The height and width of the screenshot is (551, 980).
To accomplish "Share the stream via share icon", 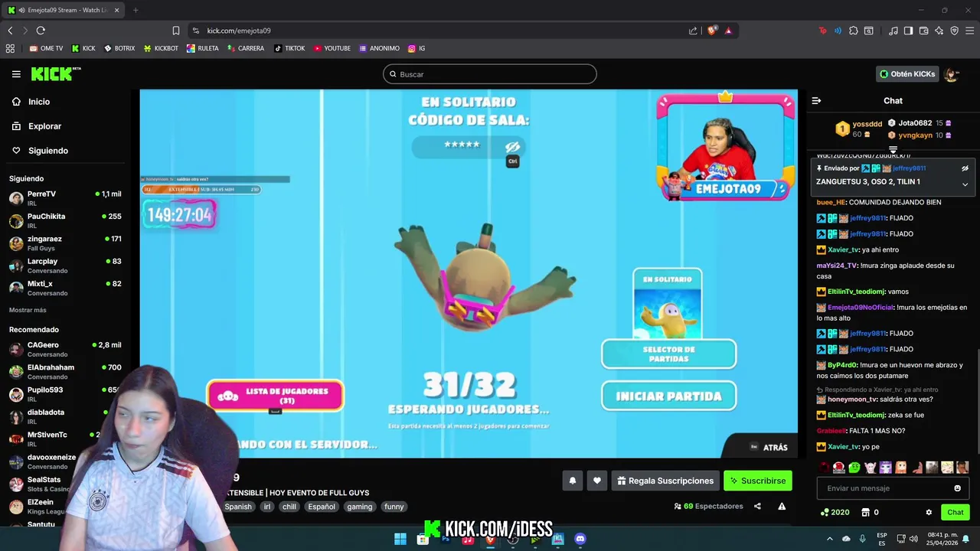I will point(757,506).
